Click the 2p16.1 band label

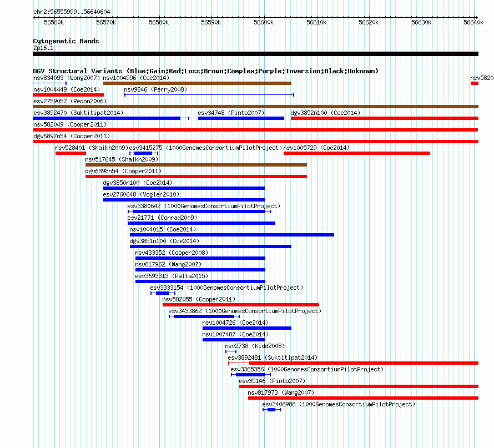[43, 48]
